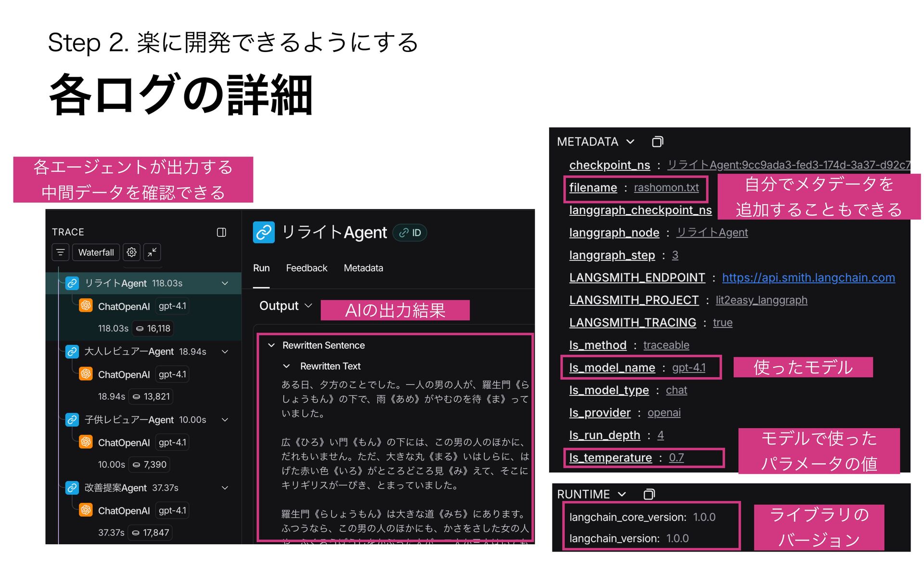The image size is (924, 578).
Task: Click the trace filter icon
Action: (60, 252)
